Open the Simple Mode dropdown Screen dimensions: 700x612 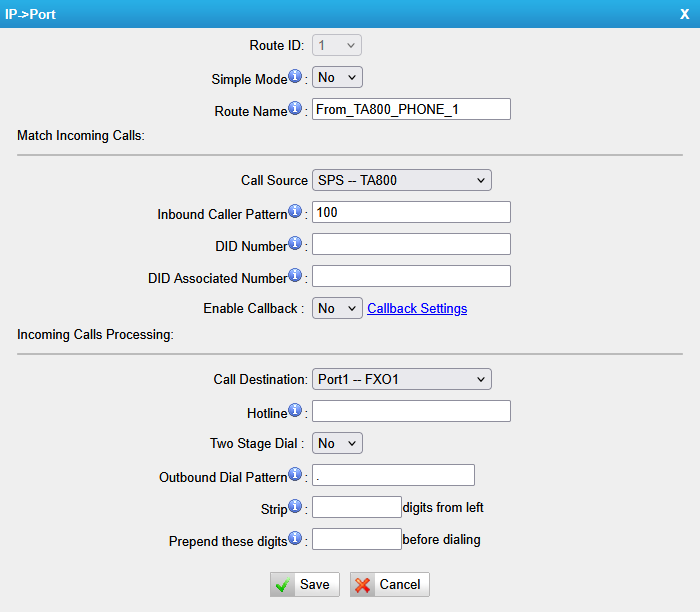337,78
